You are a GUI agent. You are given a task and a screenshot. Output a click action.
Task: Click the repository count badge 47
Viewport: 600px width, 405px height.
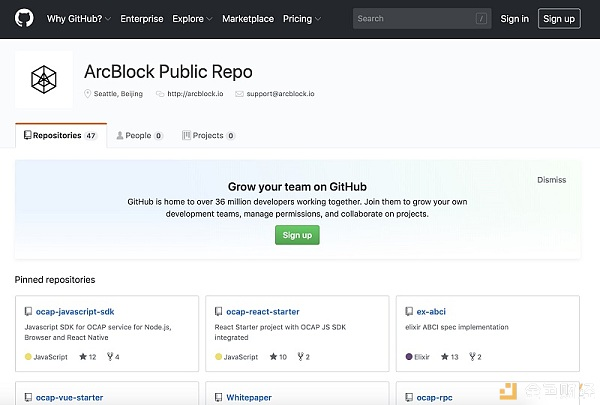91,136
